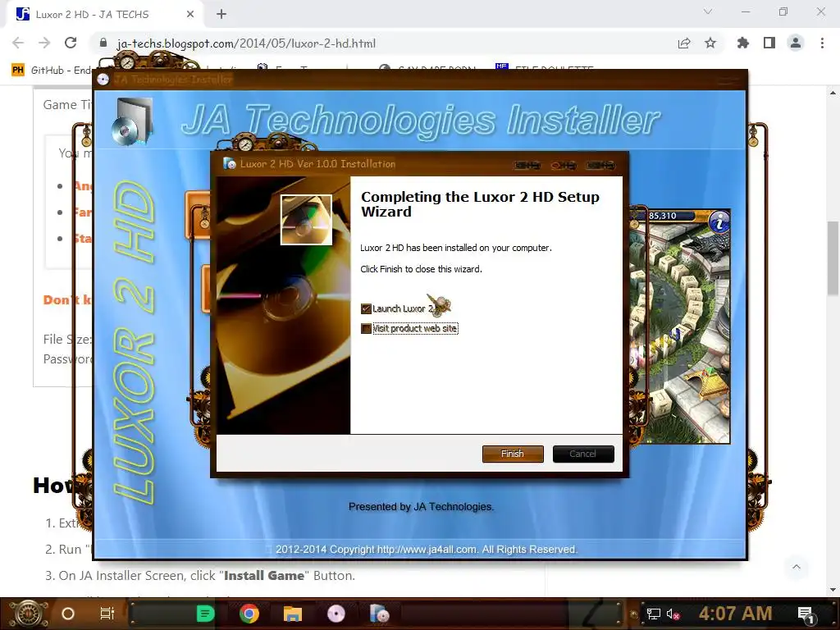Open Chrome extensions puzzle icon
The height and width of the screenshot is (630, 840).
743,43
